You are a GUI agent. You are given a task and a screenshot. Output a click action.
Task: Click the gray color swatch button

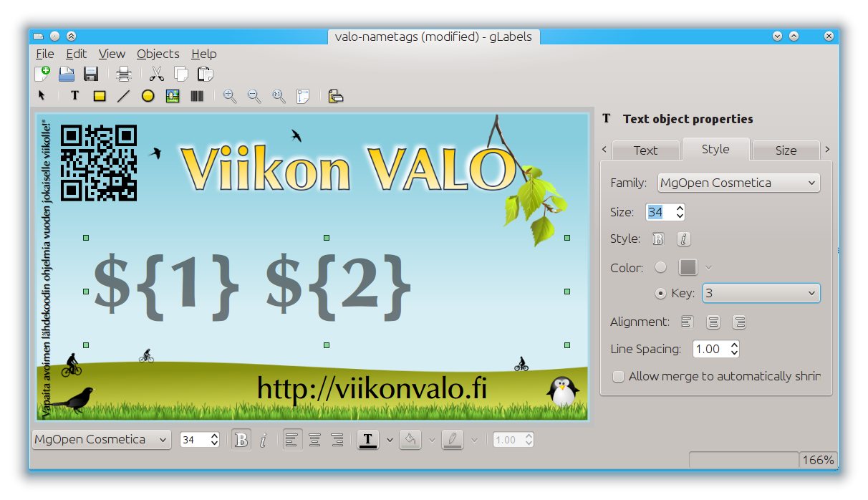pos(688,267)
